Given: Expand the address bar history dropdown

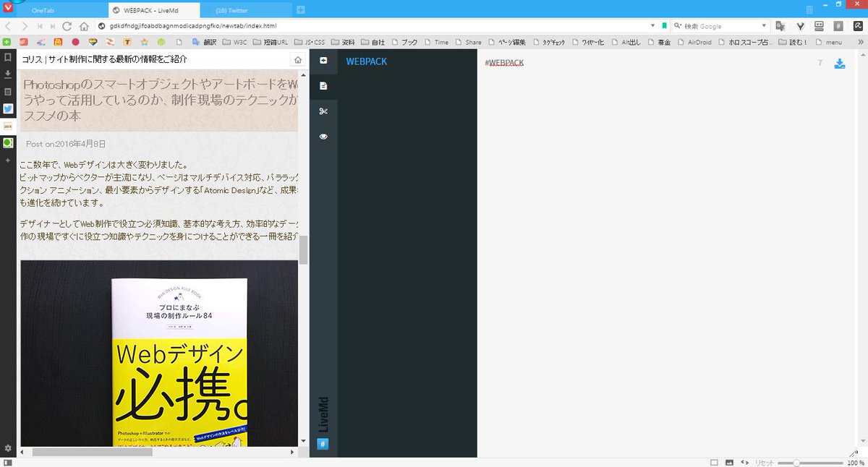Looking at the screenshot, I should (654, 26).
